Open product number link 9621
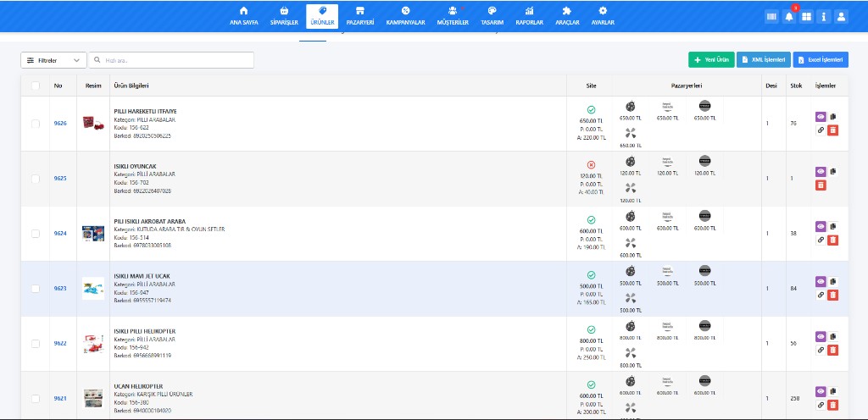This screenshot has width=868, height=420. coord(60,399)
